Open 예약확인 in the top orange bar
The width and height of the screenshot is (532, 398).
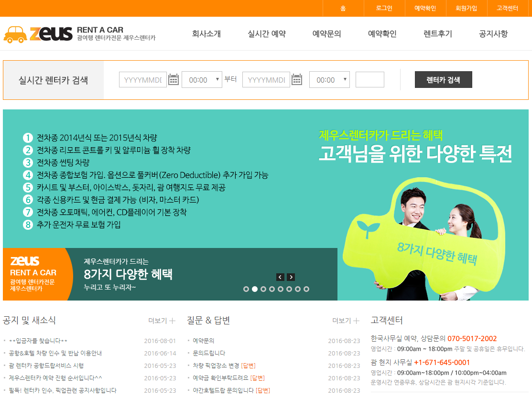click(x=425, y=8)
